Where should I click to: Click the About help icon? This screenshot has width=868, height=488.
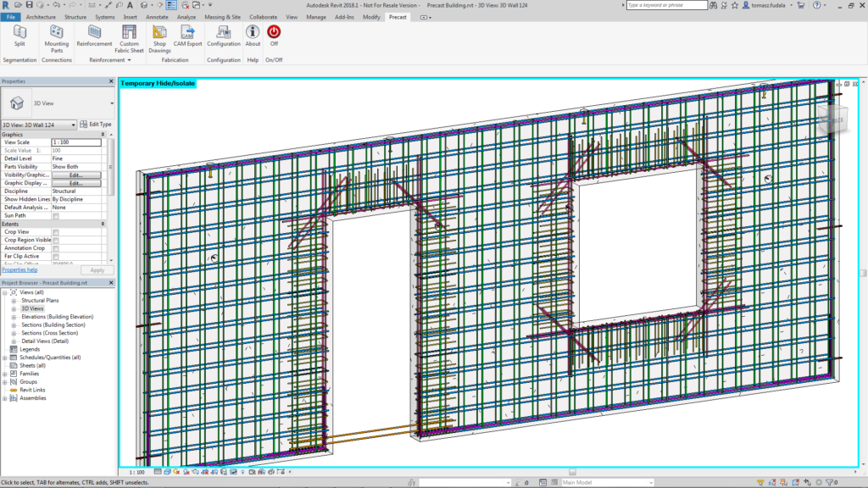[253, 36]
